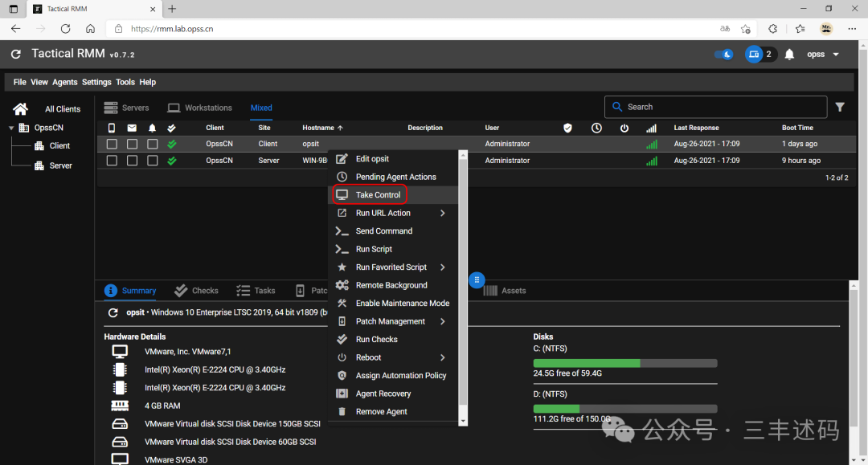
Task: Open the Assets tab
Action: pos(505,291)
